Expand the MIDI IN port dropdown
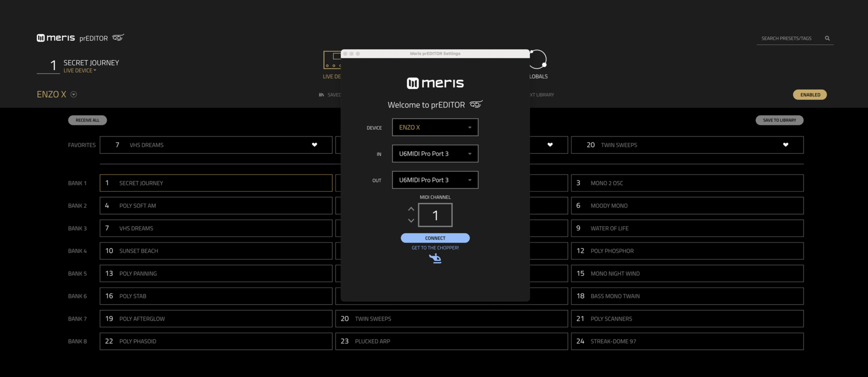The image size is (868, 377). pyautogui.click(x=435, y=154)
